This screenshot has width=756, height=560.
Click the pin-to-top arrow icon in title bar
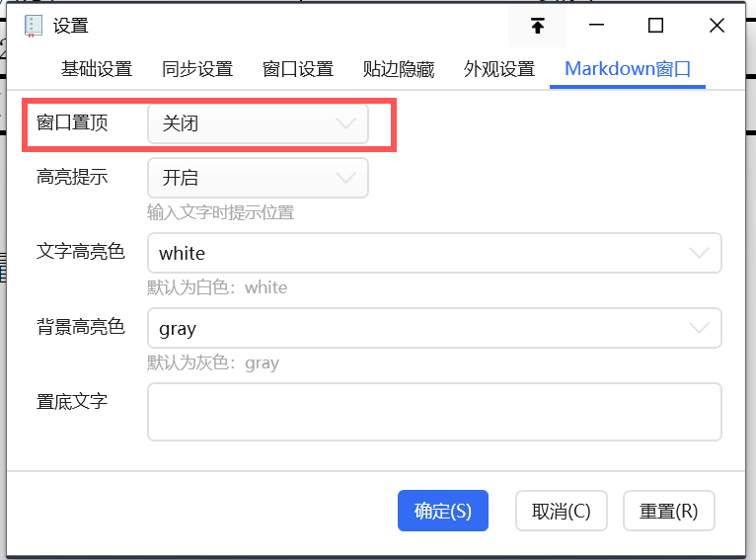538,26
